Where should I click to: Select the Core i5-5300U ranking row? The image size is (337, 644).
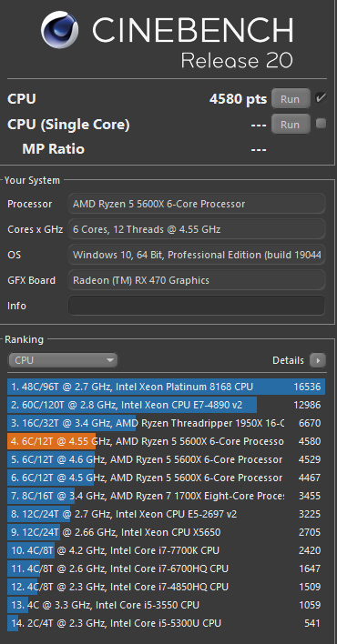(x=167, y=623)
